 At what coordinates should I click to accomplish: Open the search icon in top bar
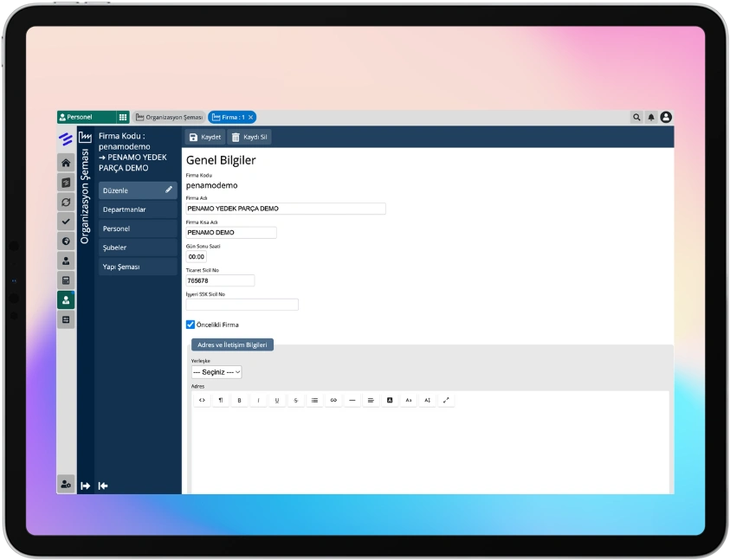tap(636, 117)
